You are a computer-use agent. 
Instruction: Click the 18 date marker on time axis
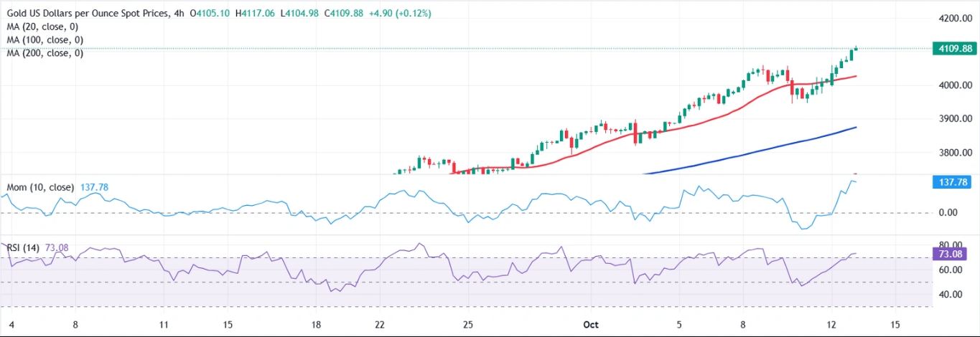(x=314, y=325)
